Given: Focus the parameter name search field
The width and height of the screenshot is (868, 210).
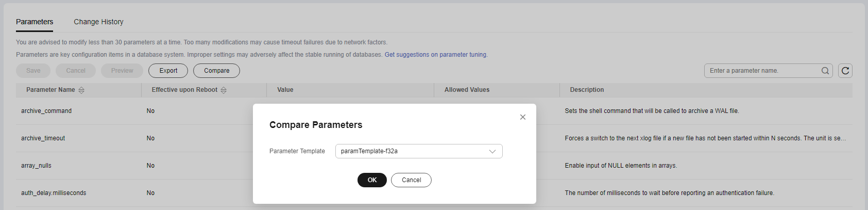Looking at the screenshot, I should (762, 71).
